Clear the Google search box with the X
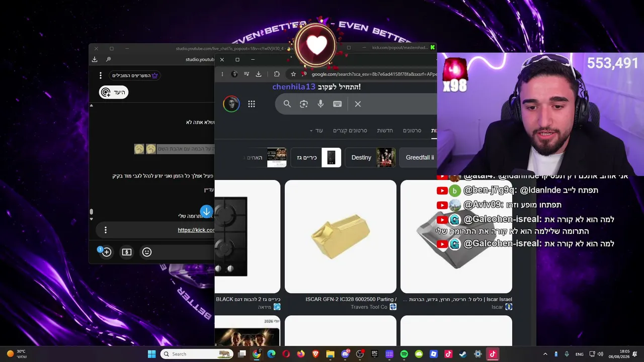The height and width of the screenshot is (362, 644). pos(358,104)
